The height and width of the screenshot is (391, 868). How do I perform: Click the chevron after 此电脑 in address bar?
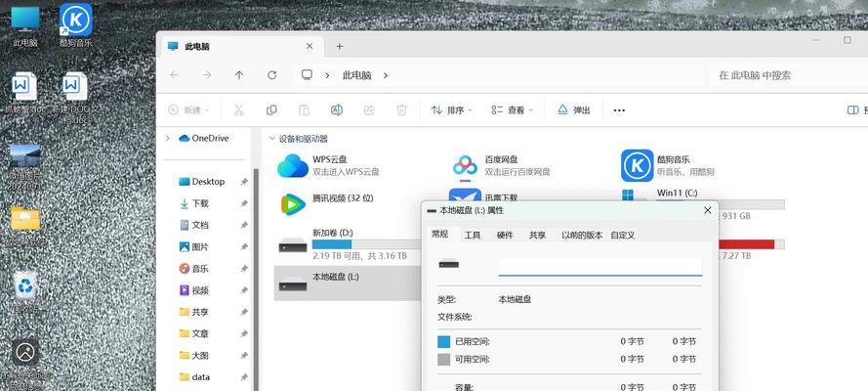[x=386, y=74]
